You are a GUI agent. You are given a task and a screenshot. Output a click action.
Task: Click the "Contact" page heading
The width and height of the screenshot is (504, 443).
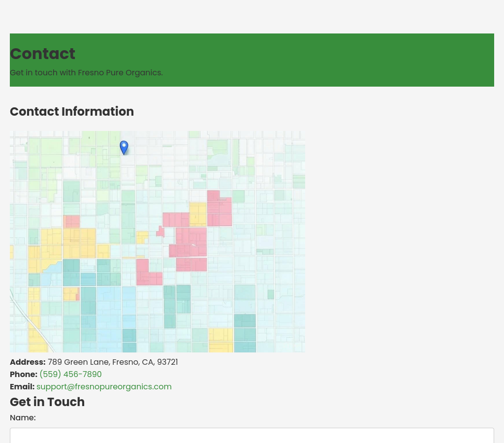[x=42, y=54]
